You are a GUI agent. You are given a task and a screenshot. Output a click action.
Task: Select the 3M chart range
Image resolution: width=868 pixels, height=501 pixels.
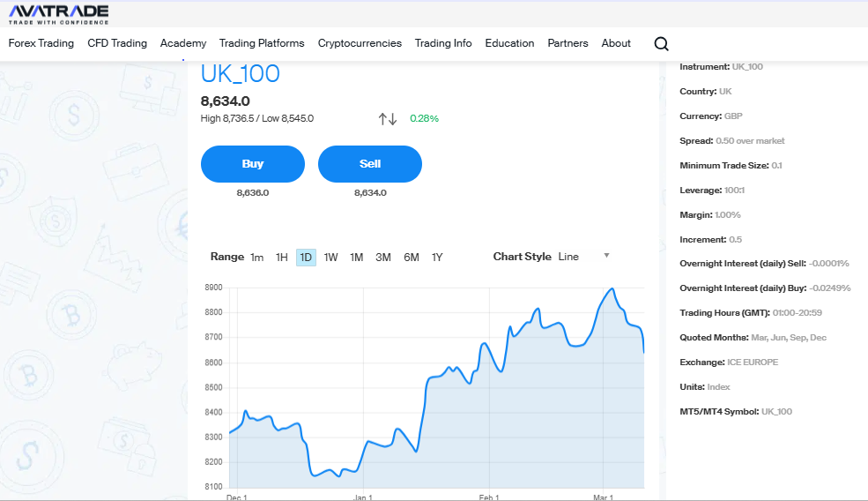pos(383,258)
